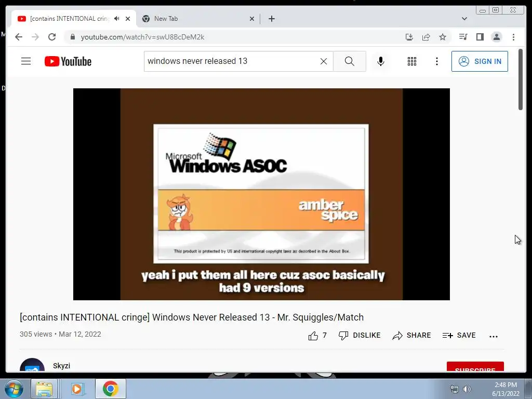Click the video title text
This screenshot has height=399, width=532.
coord(192,317)
